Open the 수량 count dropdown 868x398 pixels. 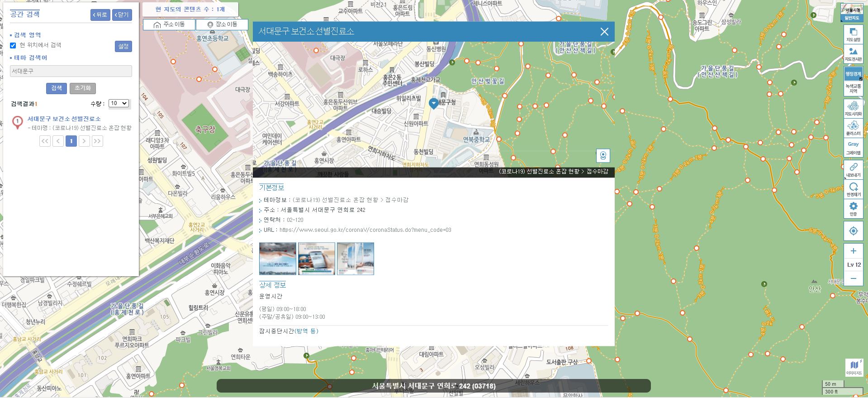119,103
